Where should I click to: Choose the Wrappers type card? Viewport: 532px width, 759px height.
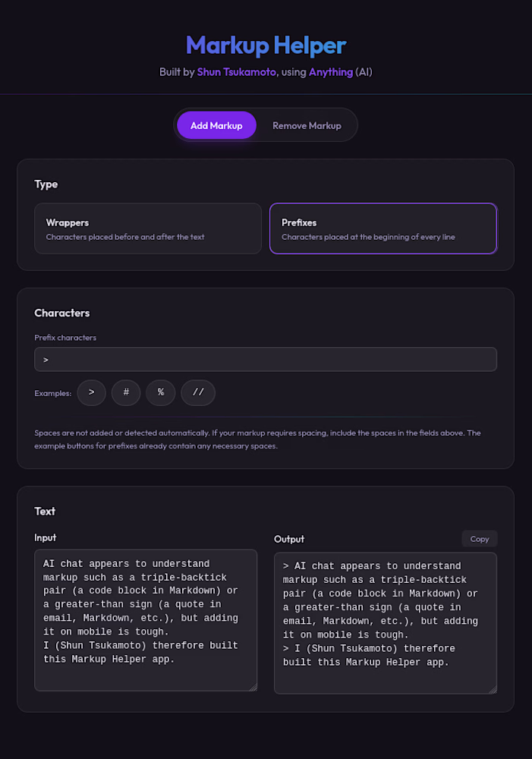(x=148, y=228)
